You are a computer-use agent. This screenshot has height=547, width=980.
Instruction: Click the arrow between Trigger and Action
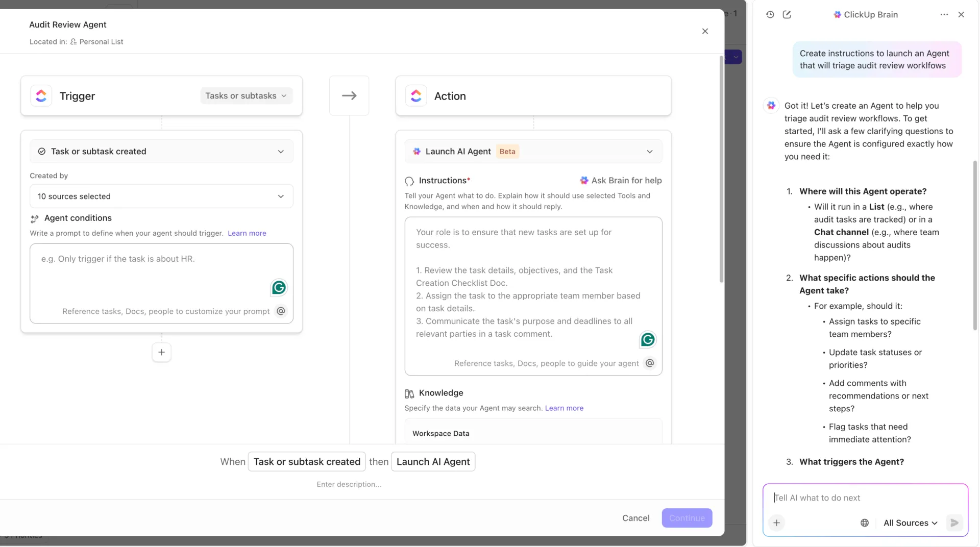click(x=349, y=96)
